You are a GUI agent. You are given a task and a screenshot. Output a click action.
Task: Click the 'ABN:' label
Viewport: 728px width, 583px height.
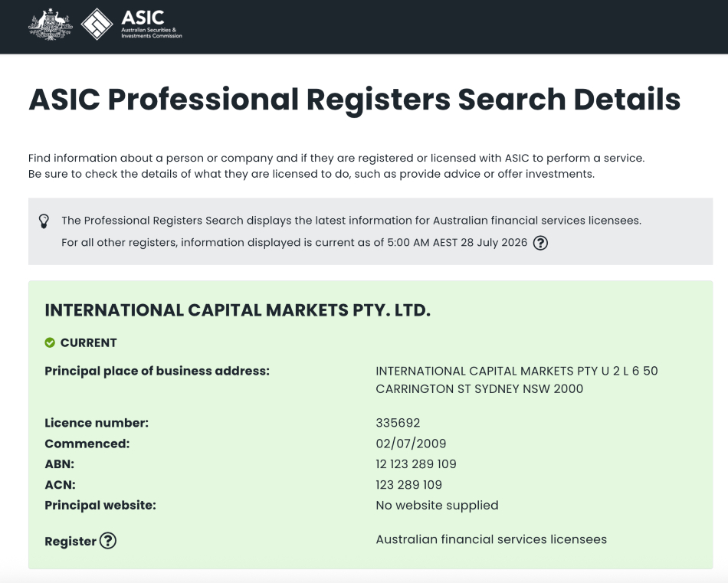(60, 464)
